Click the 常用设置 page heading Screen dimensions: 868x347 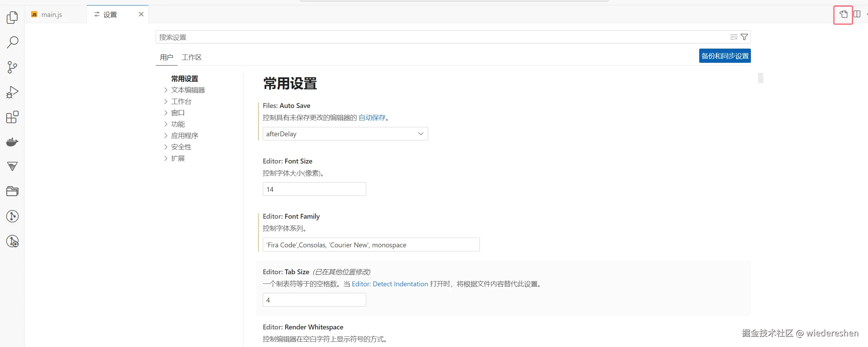point(290,83)
